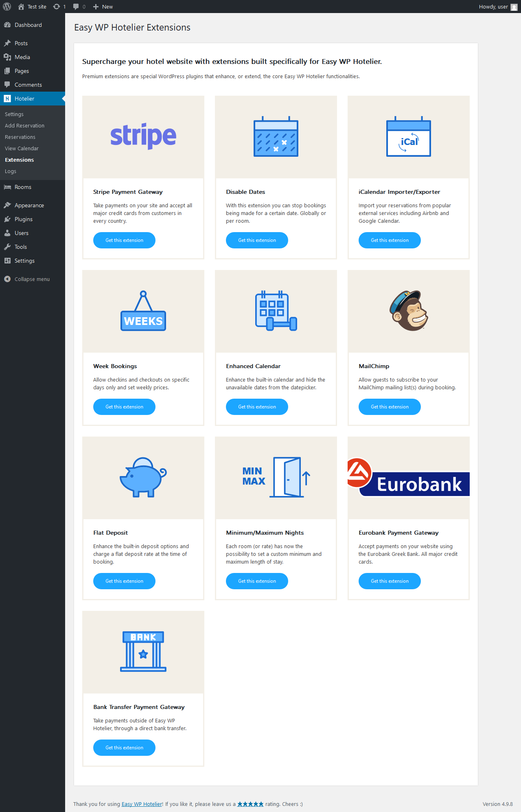Click the MIN MAX door icon
This screenshot has height=812, width=521.
276,477
